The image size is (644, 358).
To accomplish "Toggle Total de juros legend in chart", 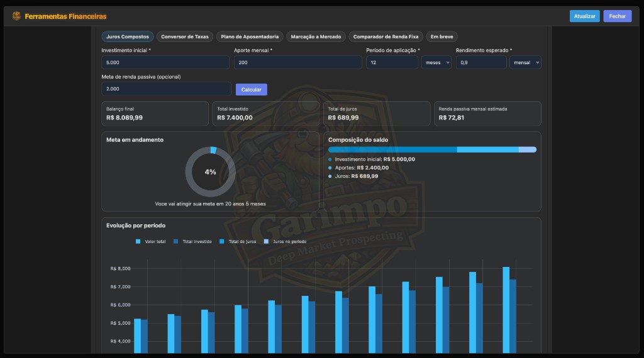I will [x=238, y=242].
